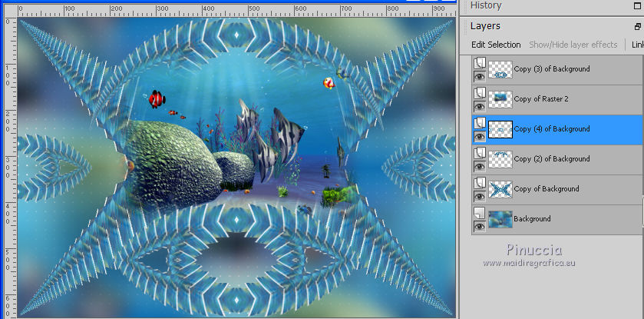Select thumbnail of bottom Background layer
Image resolution: width=644 pixels, height=319 pixels.
(500, 220)
